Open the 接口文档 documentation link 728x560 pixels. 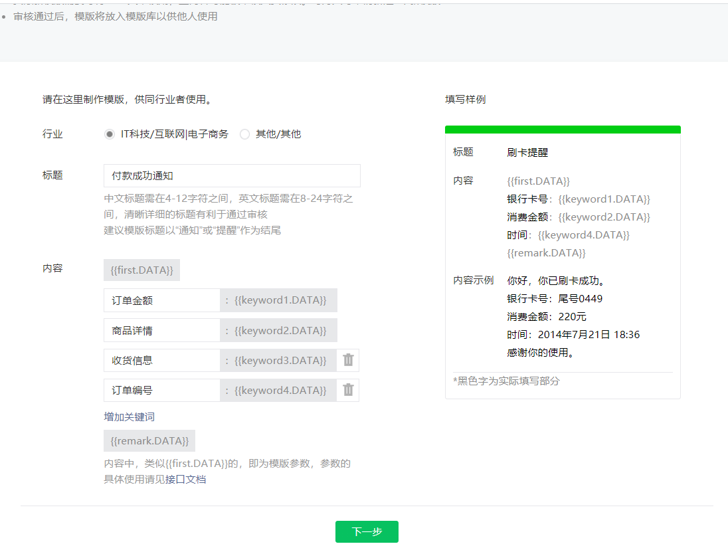(x=185, y=479)
